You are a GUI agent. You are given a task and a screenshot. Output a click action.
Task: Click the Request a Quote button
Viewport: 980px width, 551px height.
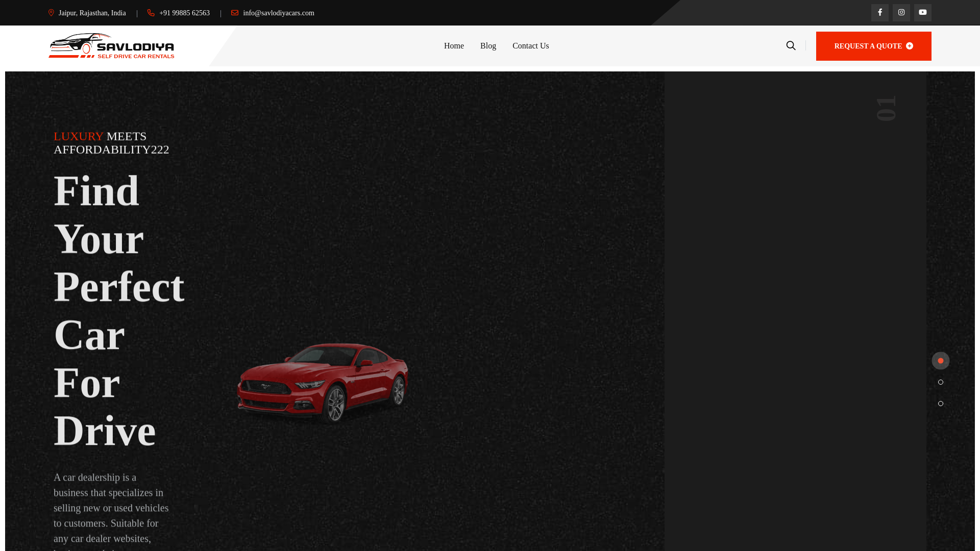click(873, 46)
